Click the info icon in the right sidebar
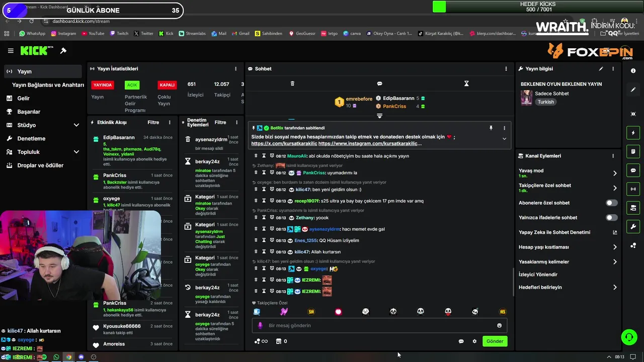Viewport: 644px width, 362px height. tap(633, 71)
